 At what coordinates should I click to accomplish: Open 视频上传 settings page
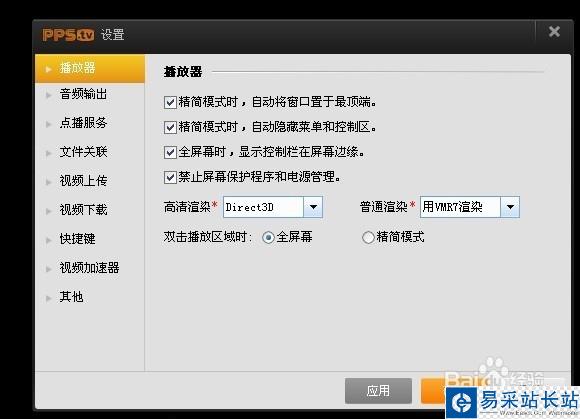click(83, 181)
